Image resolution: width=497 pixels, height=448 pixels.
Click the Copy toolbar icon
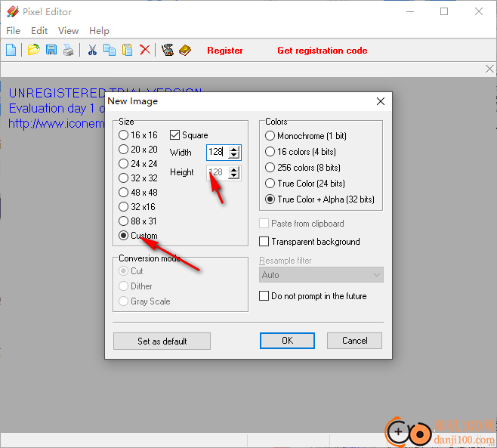coord(110,50)
